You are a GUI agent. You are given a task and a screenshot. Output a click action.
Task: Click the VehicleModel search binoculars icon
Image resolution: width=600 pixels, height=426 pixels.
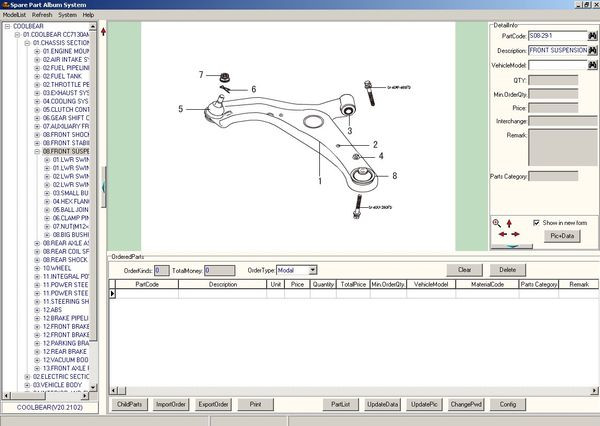[x=592, y=65]
